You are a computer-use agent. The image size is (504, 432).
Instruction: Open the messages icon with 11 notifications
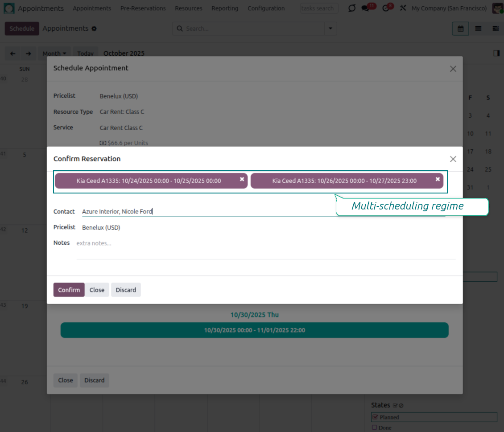point(366,8)
